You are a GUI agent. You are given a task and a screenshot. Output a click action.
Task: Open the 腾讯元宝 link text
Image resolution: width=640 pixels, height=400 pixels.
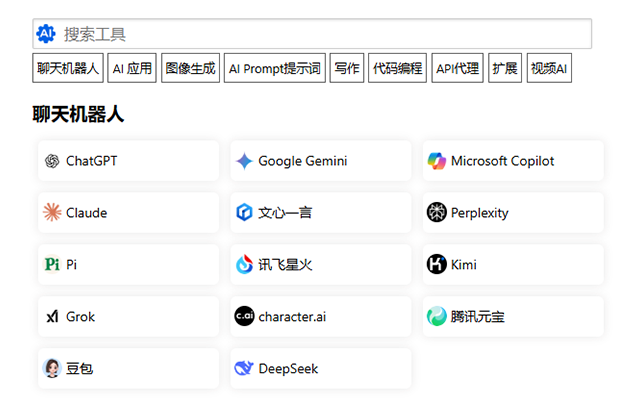(x=478, y=316)
